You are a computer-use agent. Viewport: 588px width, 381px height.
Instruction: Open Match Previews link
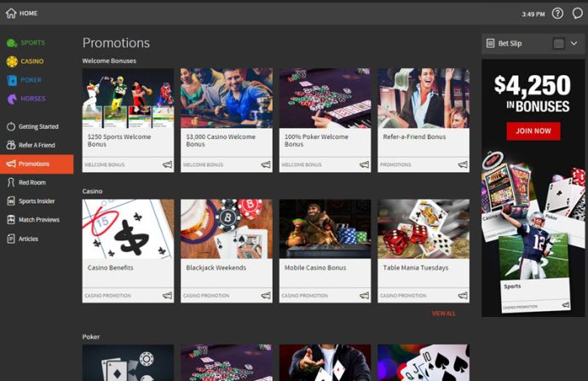(39, 220)
